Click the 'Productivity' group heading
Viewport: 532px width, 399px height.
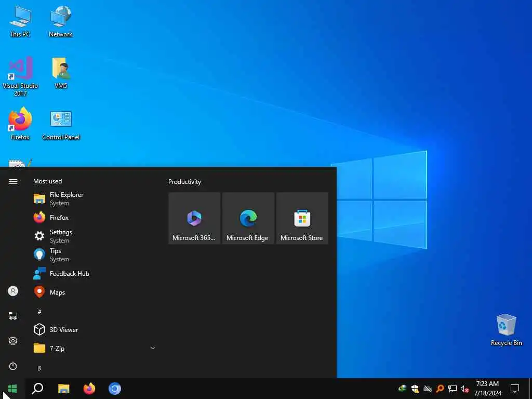(184, 182)
